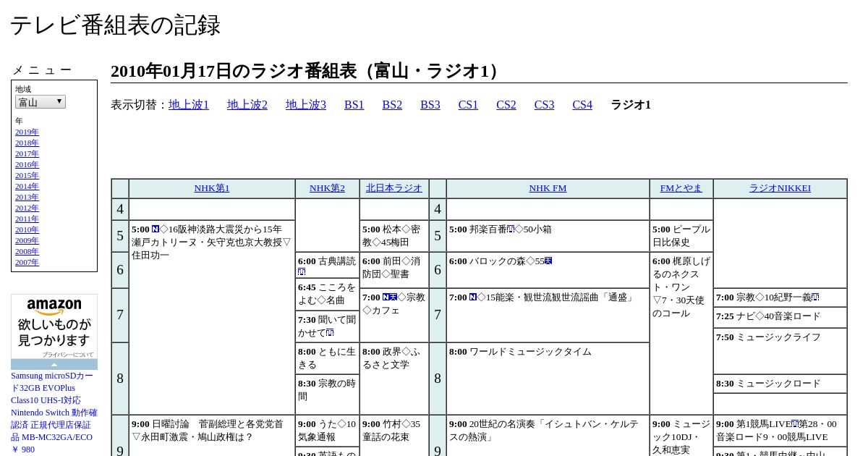Click the テレビ番組表の記録 site title
This screenshot has height=456, width=868.
click(x=115, y=25)
